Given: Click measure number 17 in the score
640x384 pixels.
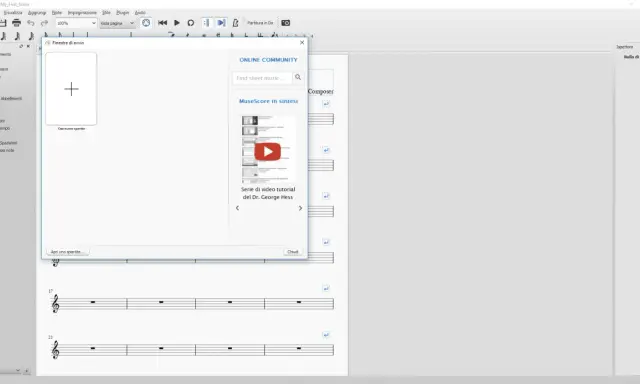Looking at the screenshot, I should pos(51,291).
